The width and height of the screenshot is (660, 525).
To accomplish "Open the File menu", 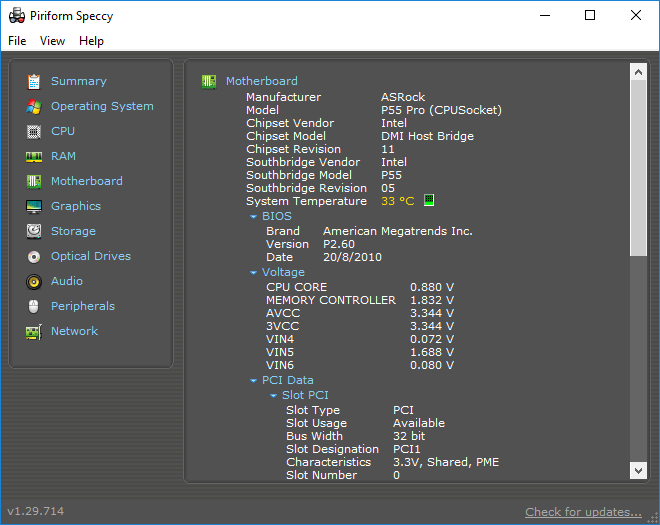I will click(x=17, y=41).
